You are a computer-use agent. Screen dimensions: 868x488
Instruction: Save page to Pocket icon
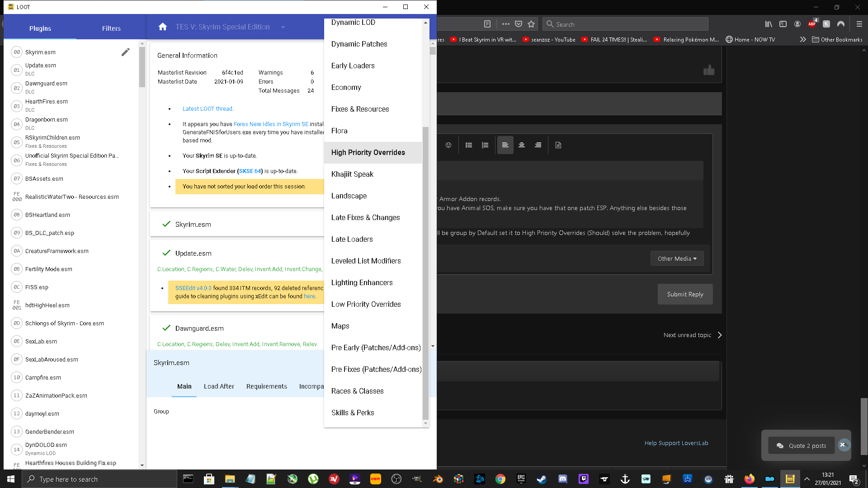click(519, 24)
